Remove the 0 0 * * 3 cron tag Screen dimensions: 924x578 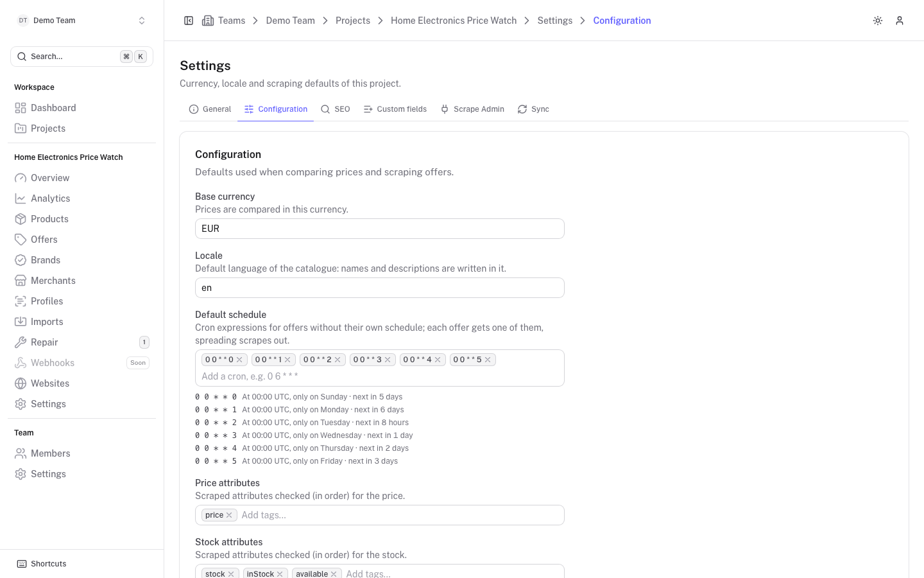388,360
